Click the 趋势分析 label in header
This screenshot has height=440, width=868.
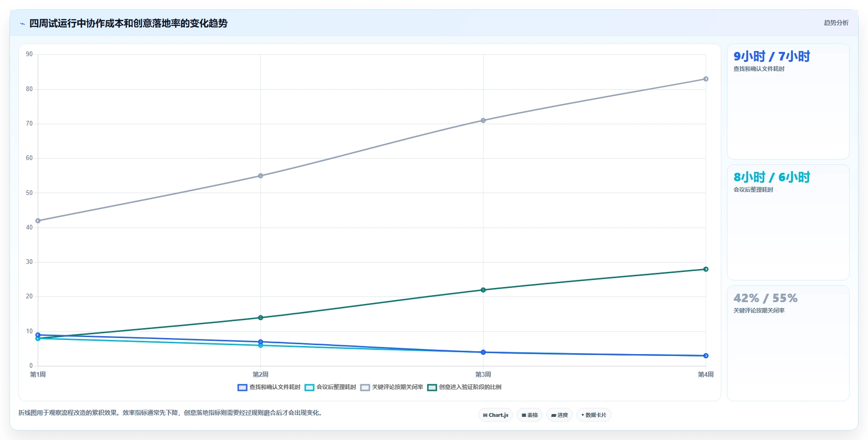(836, 23)
